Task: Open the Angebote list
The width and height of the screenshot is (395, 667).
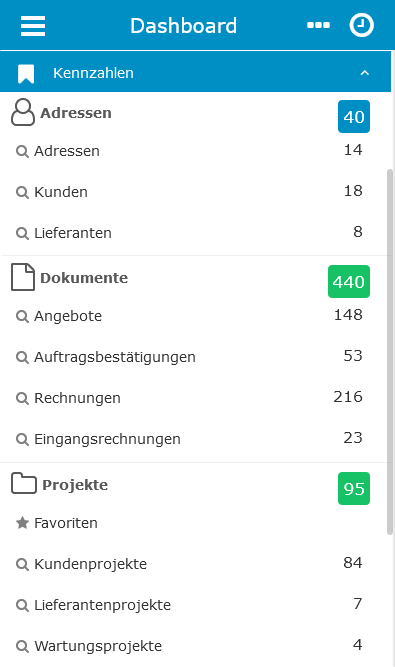Action: (189, 316)
